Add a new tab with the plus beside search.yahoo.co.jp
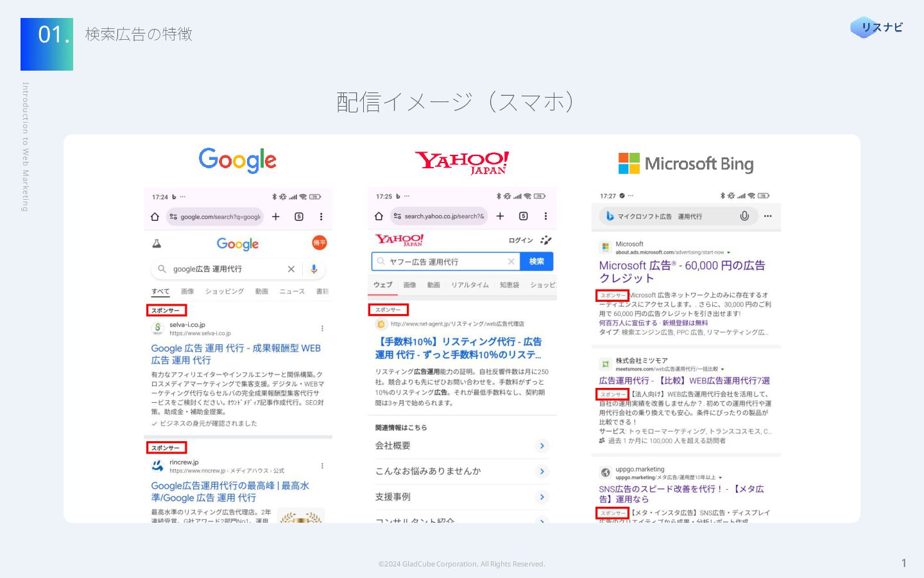The image size is (924, 578). [x=501, y=216]
